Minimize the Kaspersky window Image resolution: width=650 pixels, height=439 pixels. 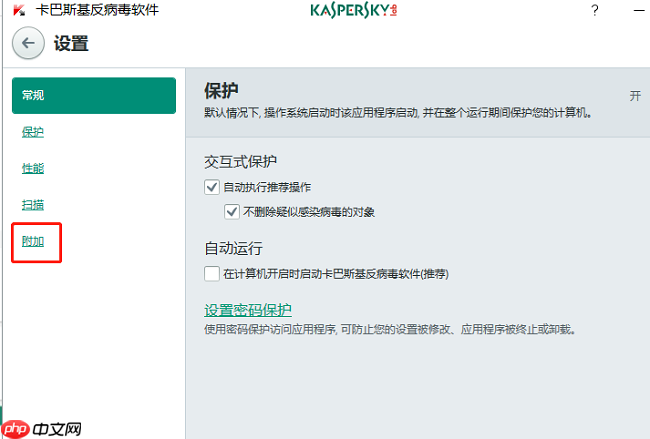pyautogui.click(x=640, y=10)
